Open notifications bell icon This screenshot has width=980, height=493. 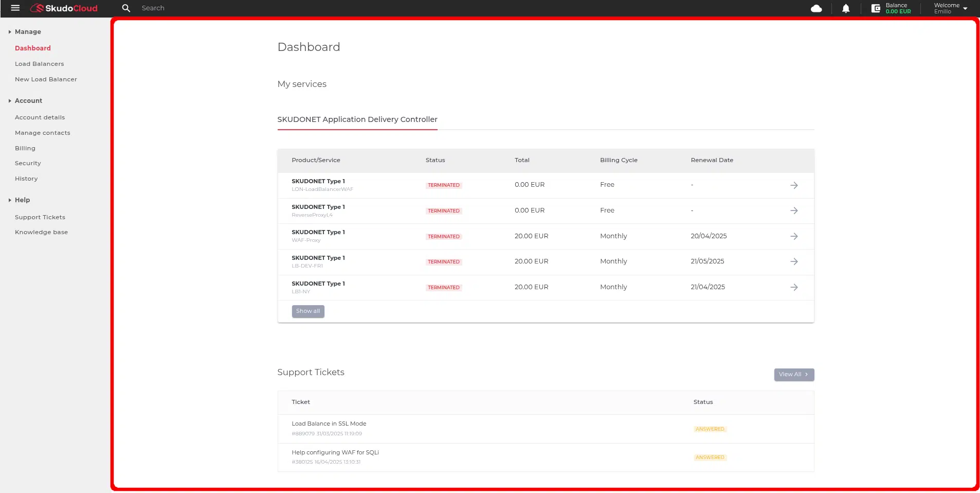coord(846,8)
